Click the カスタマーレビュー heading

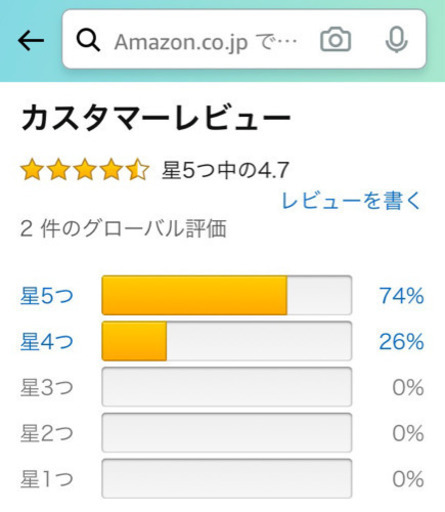(x=156, y=118)
